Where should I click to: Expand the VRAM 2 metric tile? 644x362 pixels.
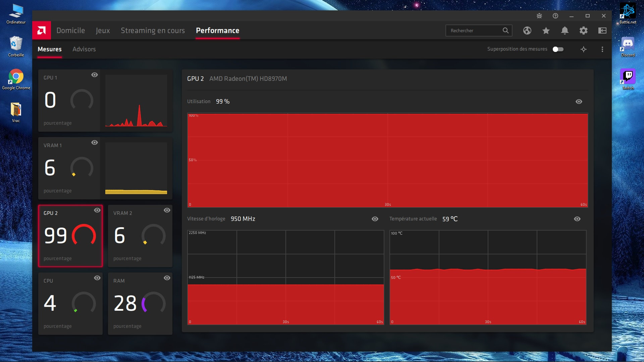(x=140, y=236)
